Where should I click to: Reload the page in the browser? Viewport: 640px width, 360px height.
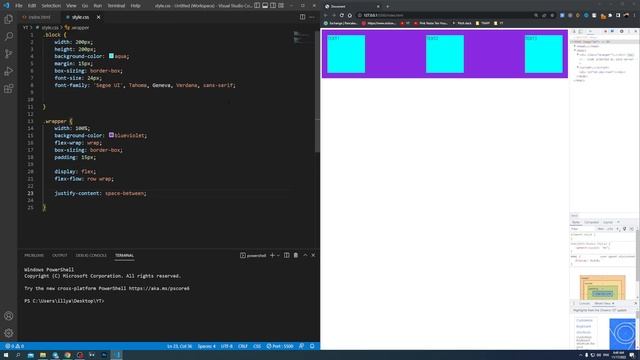point(342,15)
